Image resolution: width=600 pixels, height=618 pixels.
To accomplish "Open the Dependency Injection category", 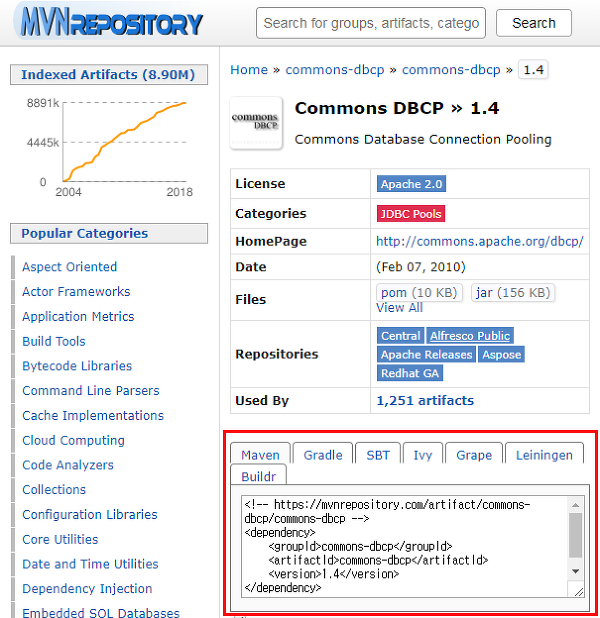I will (87, 588).
